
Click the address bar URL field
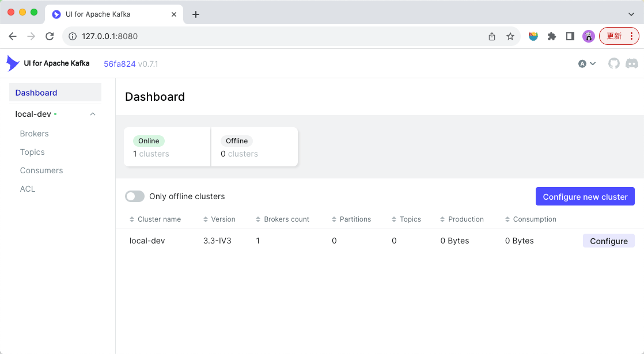[x=276, y=36]
